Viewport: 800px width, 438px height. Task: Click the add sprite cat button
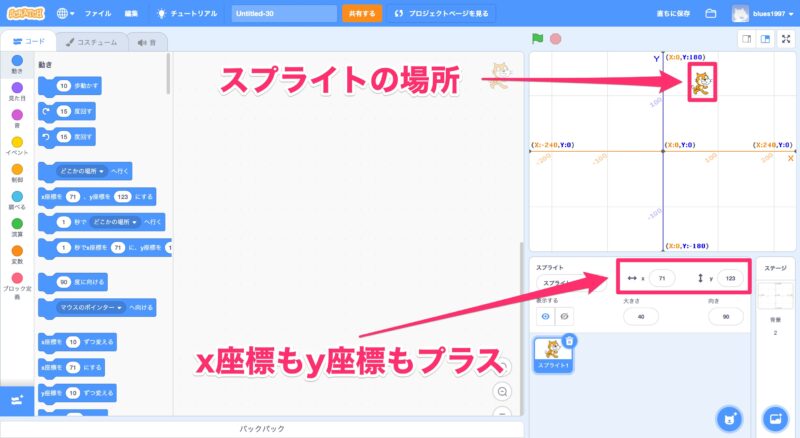click(x=727, y=417)
